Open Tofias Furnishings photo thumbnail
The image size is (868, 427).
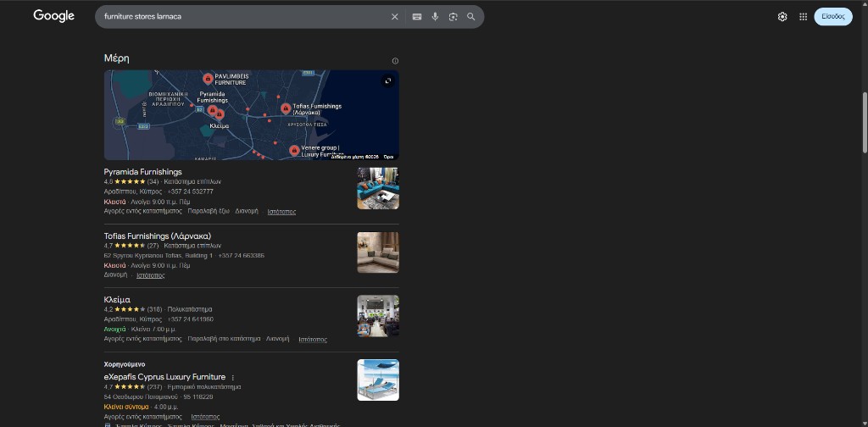(378, 252)
